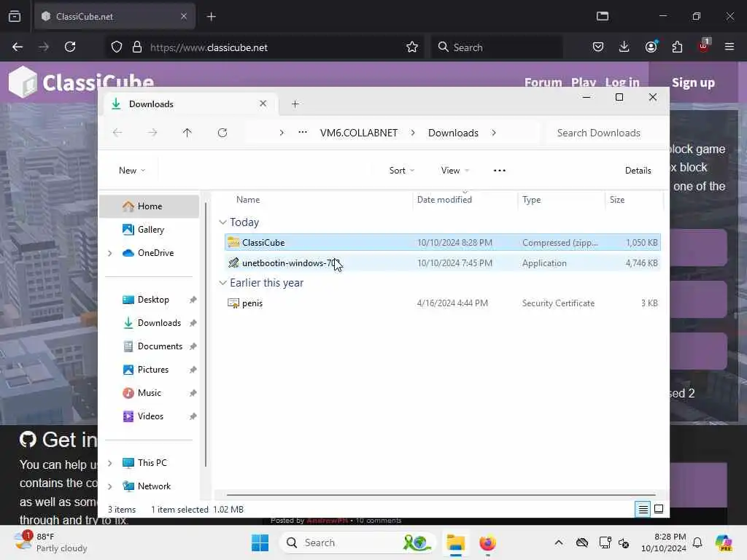
Task: Show hidden system tray icons chevron
Action: coord(559,542)
